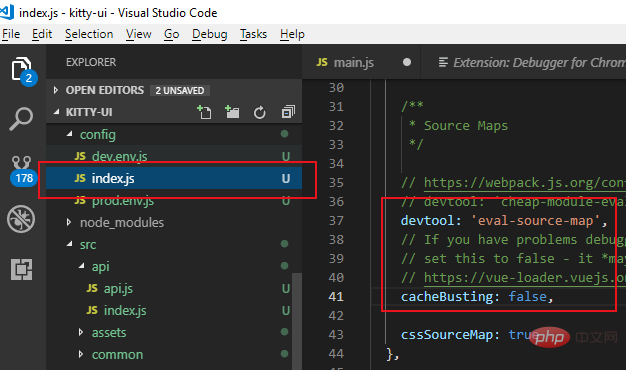
Task: Click line number 41 in the gutter
Action: click(x=336, y=297)
